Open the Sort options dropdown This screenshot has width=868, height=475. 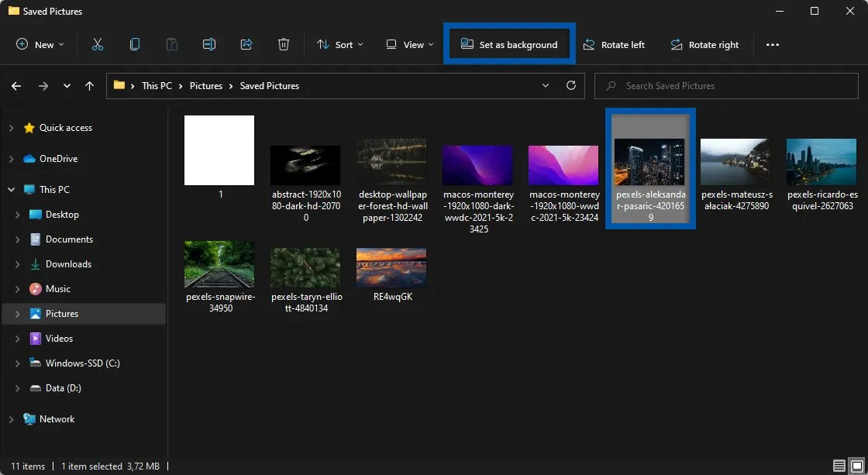339,44
